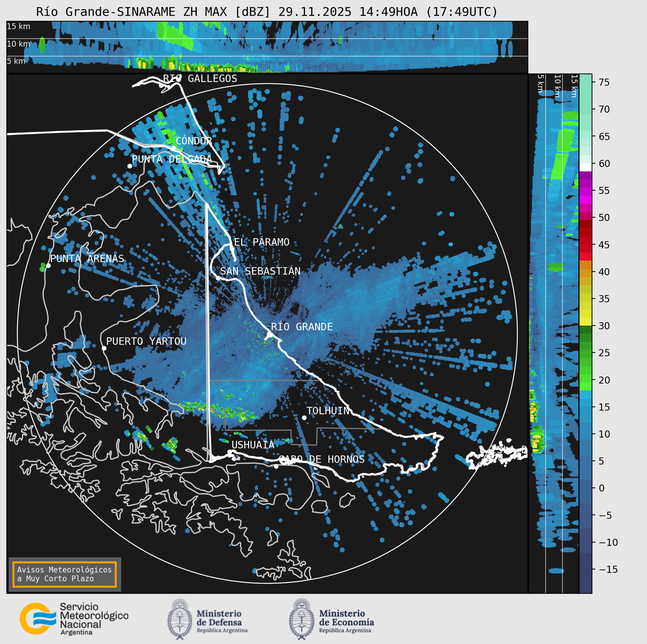Image resolution: width=647 pixels, height=644 pixels.
Task: Select the PUNTA DELGADA label
Action: tap(172, 159)
